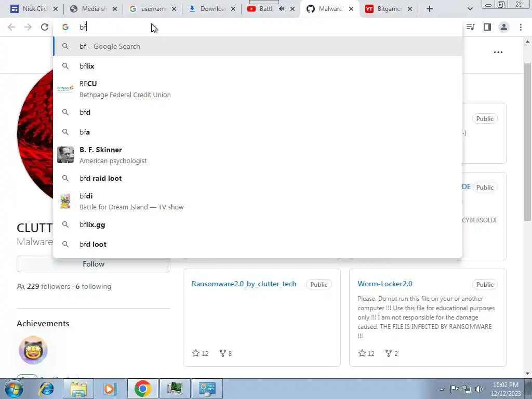Open the media controls icon in toolbar
532x399 pixels.
point(471,27)
